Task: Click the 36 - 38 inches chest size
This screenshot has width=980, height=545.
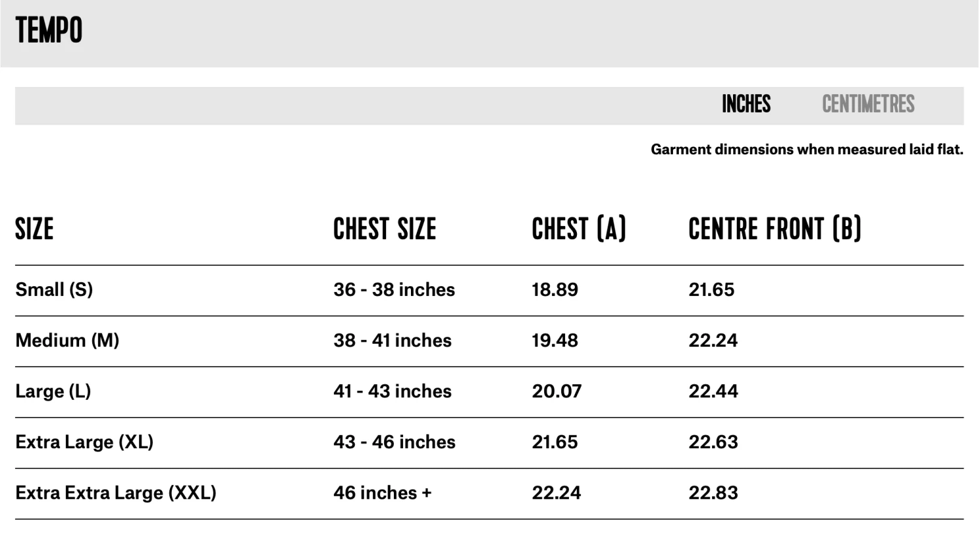Action: (x=394, y=289)
